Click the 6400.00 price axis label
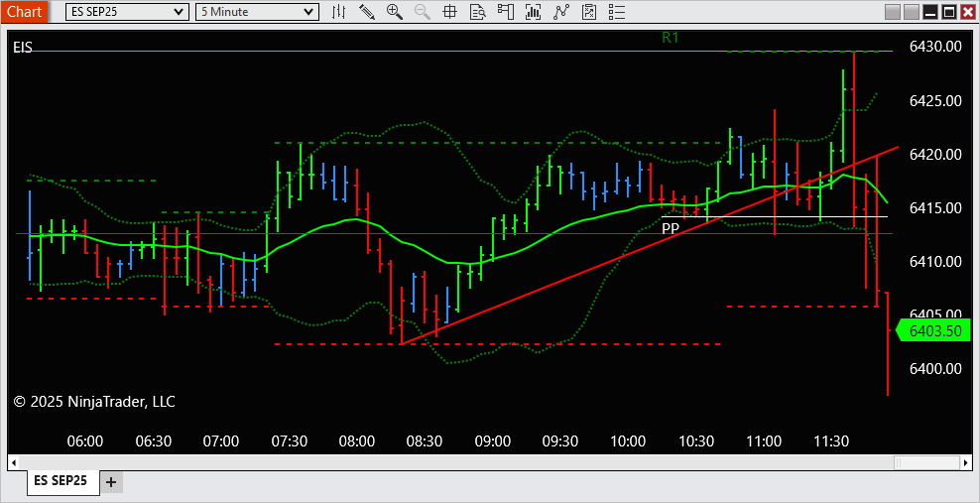Screen dimensions: 980x503 pyautogui.click(x=935, y=369)
